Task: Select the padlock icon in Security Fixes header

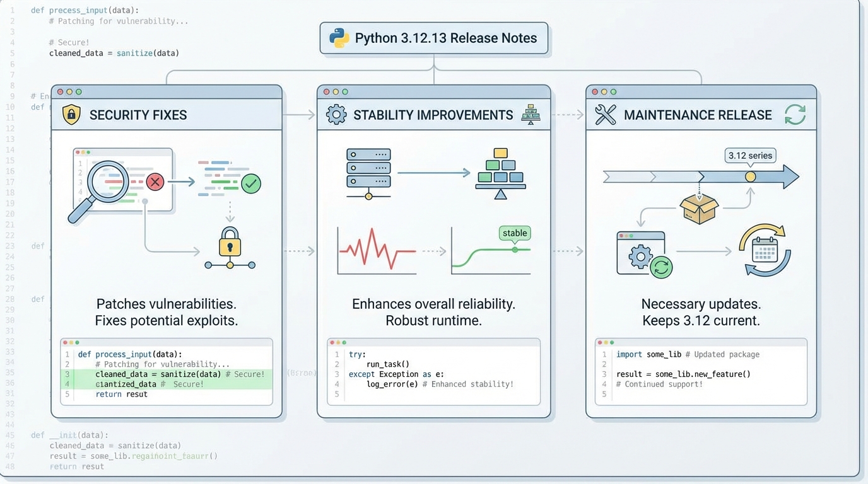Action: pos(71,115)
